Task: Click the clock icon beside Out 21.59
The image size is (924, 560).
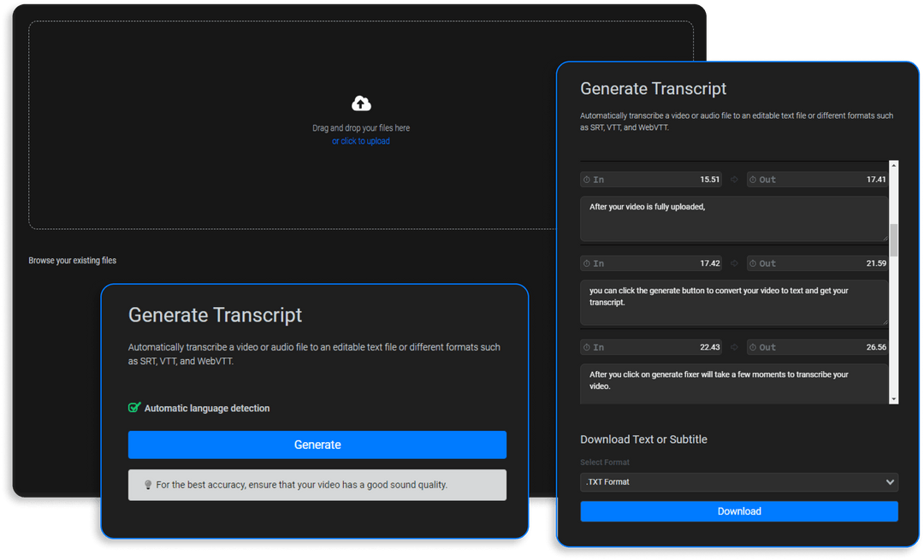Action: click(x=753, y=263)
